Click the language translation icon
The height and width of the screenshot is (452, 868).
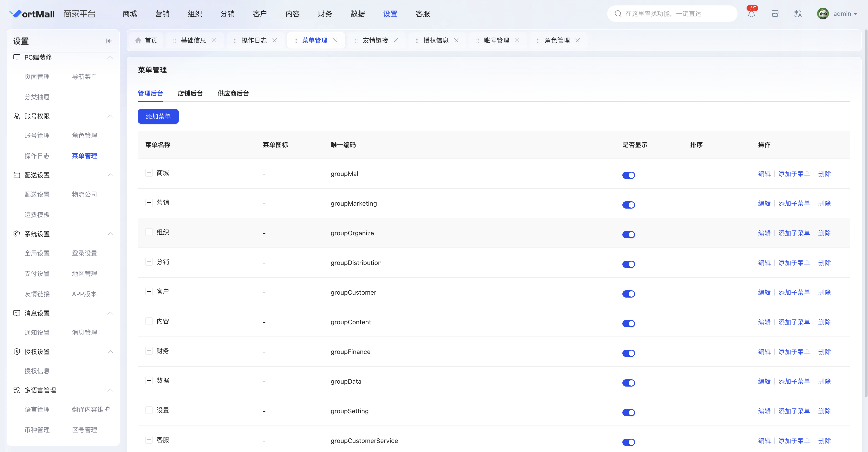(x=798, y=14)
